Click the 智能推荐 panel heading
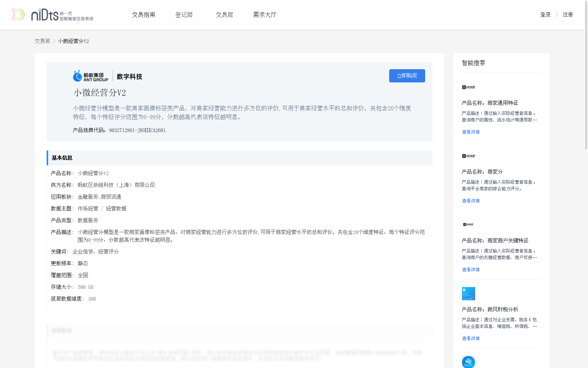Screen dimensions: 588x368 (473, 63)
